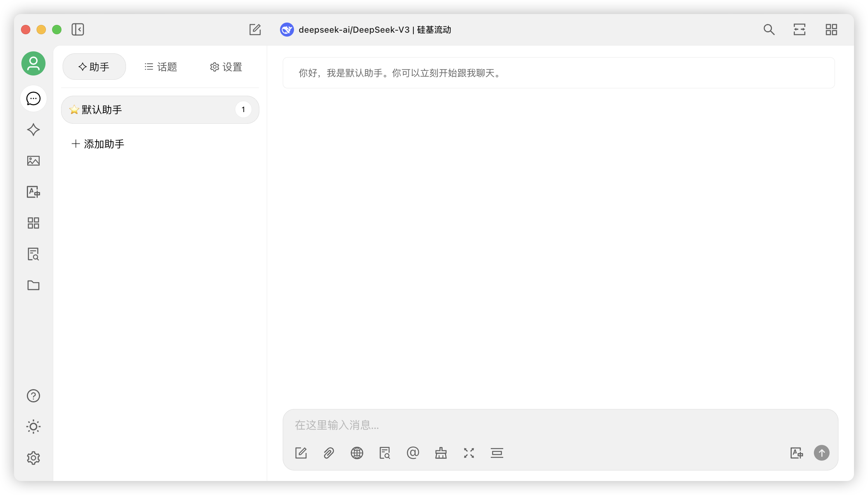Click the clear messages broom icon
Viewport: 868px width, 495px height.
coord(441,453)
